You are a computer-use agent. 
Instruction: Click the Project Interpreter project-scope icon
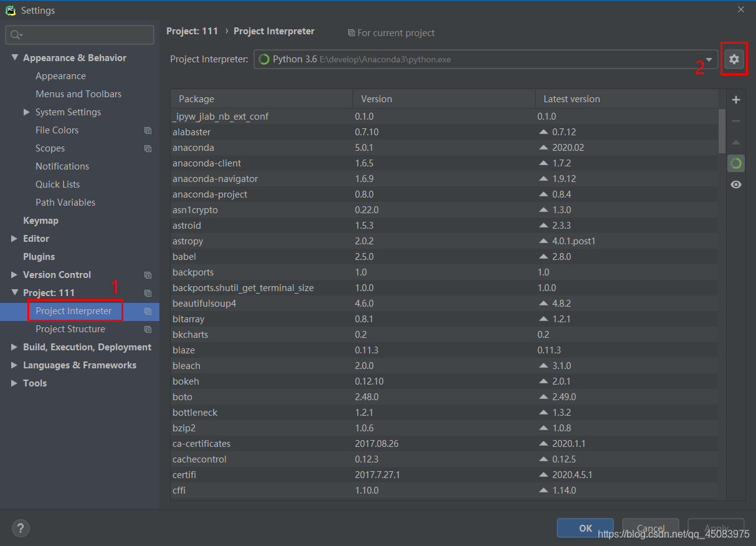(148, 311)
